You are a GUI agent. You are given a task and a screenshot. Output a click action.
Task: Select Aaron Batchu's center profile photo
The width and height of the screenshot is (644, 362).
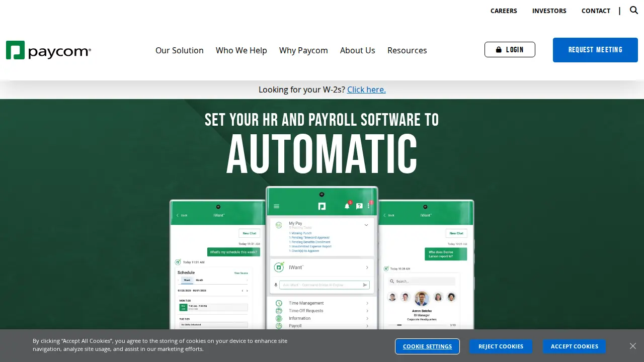point(422,298)
